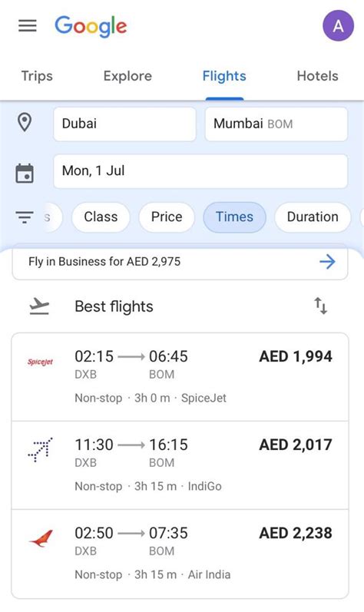Tap the sort arrows beside Best flights
The height and width of the screenshot is (612, 364).
(321, 306)
